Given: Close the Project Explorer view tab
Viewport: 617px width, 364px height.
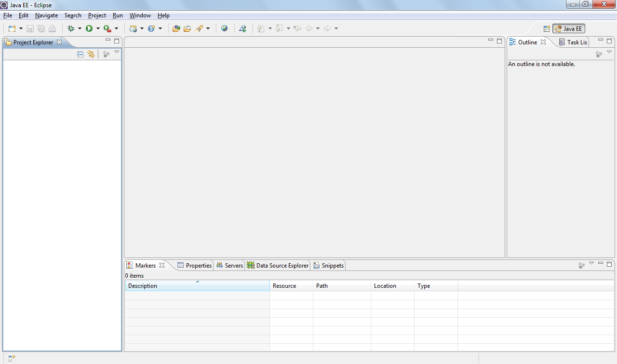Looking at the screenshot, I should [x=59, y=42].
